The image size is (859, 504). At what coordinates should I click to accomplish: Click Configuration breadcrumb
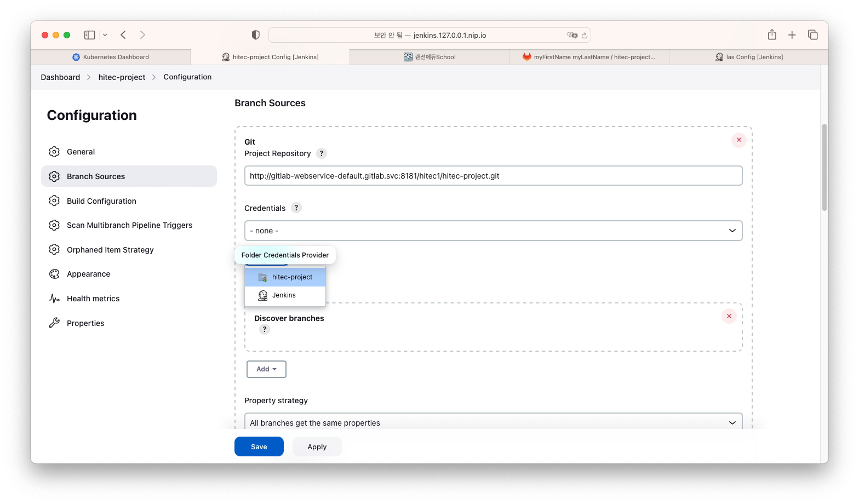[187, 77]
